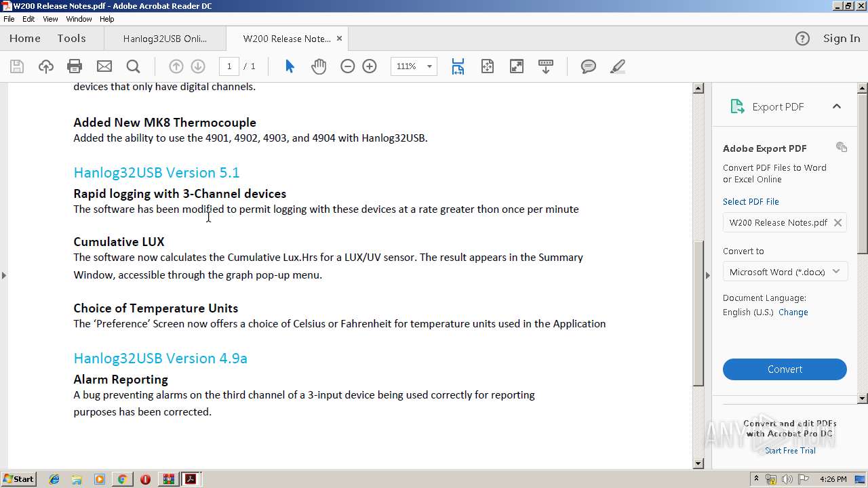868x488 pixels.
Task: Collapse the right tools pane
Action: (x=708, y=275)
